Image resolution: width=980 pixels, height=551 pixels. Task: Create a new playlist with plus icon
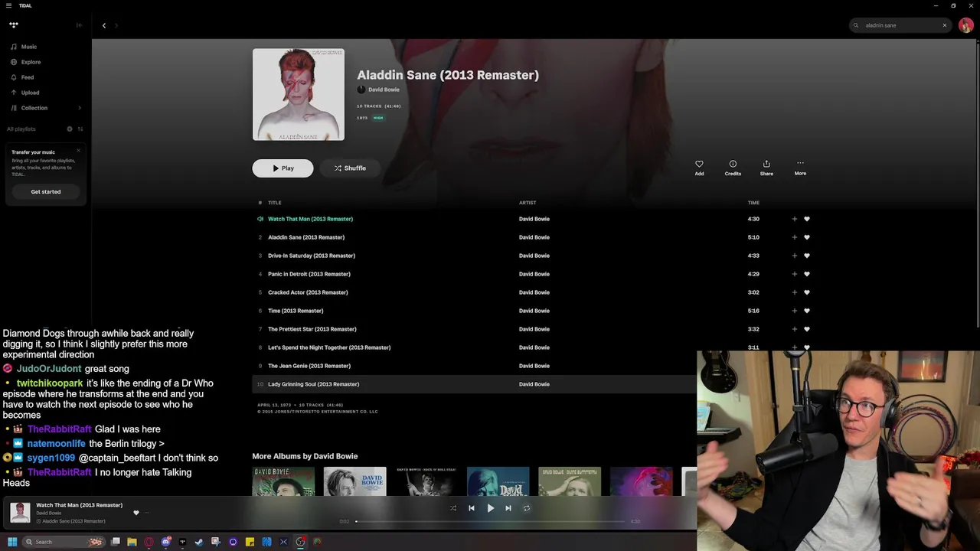pyautogui.click(x=70, y=129)
